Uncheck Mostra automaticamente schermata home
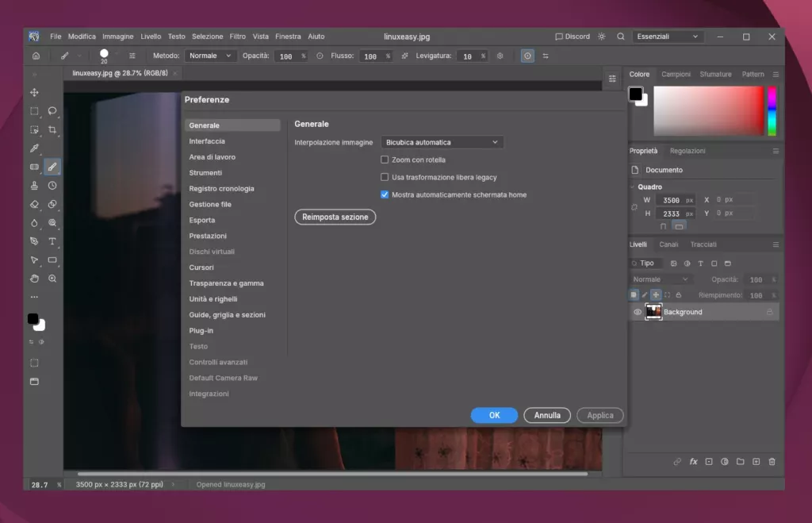This screenshot has width=812, height=523. pos(385,195)
